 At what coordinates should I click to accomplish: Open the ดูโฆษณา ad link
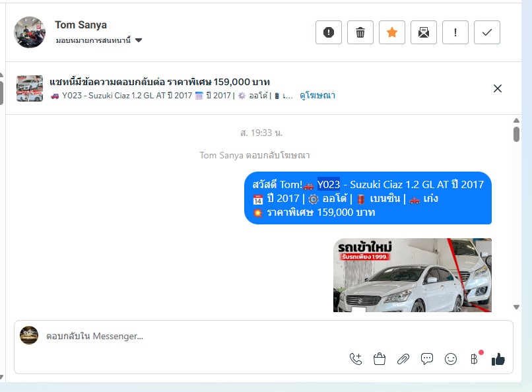click(x=317, y=96)
